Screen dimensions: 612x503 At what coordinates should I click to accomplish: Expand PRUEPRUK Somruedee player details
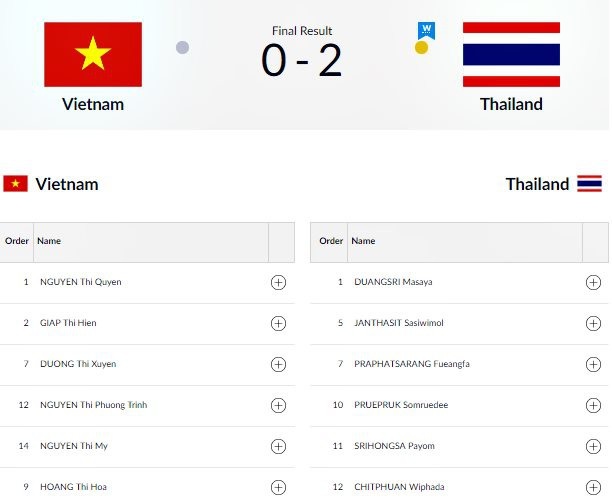(593, 405)
